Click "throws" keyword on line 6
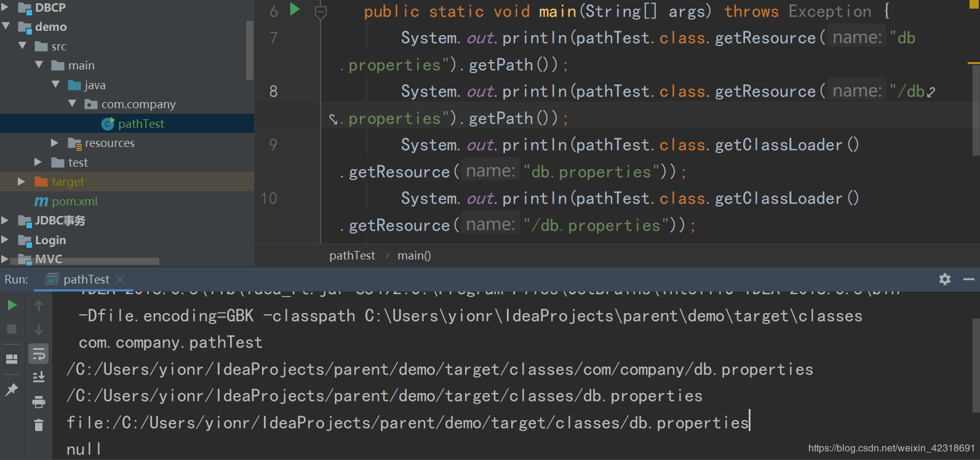Image resolution: width=980 pixels, height=460 pixels. click(x=751, y=12)
